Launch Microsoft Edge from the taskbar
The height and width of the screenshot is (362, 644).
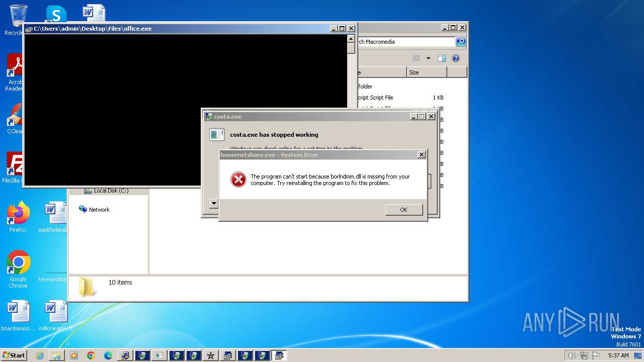[x=108, y=355]
